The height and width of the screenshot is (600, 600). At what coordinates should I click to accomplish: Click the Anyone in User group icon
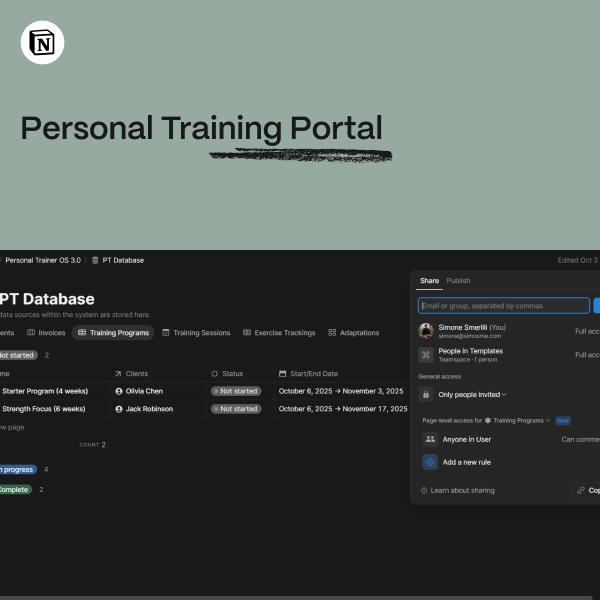(x=430, y=439)
